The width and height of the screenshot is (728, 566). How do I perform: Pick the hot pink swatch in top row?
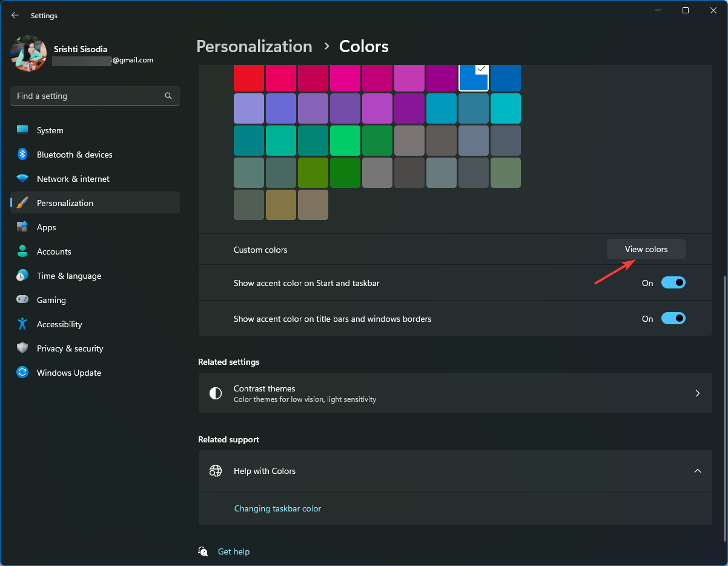click(x=345, y=78)
